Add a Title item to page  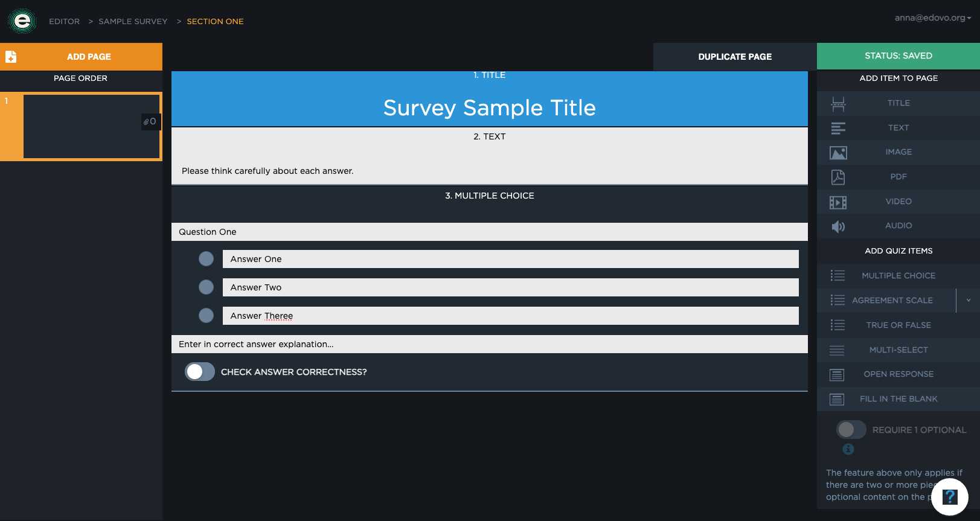pos(898,103)
